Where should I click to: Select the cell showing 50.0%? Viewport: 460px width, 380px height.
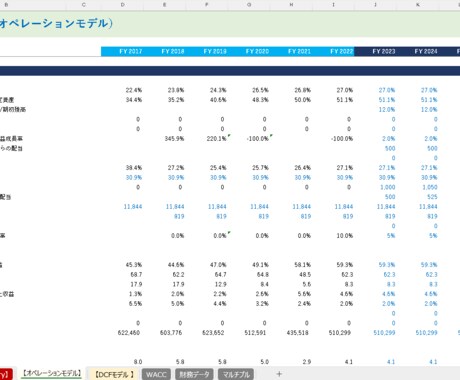302,100
